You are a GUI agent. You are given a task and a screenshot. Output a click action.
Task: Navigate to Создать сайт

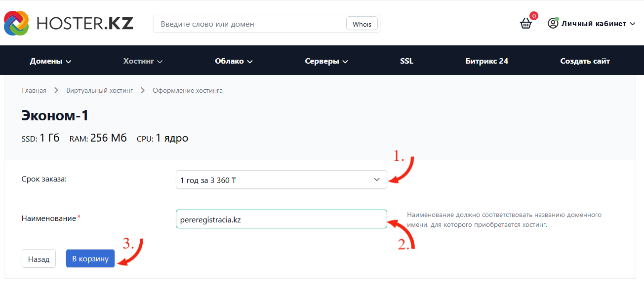pyautogui.click(x=585, y=61)
